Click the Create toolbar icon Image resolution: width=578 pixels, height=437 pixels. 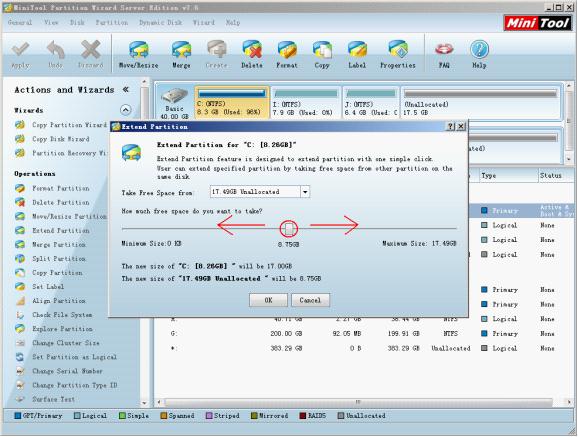pyautogui.click(x=216, y=55)
